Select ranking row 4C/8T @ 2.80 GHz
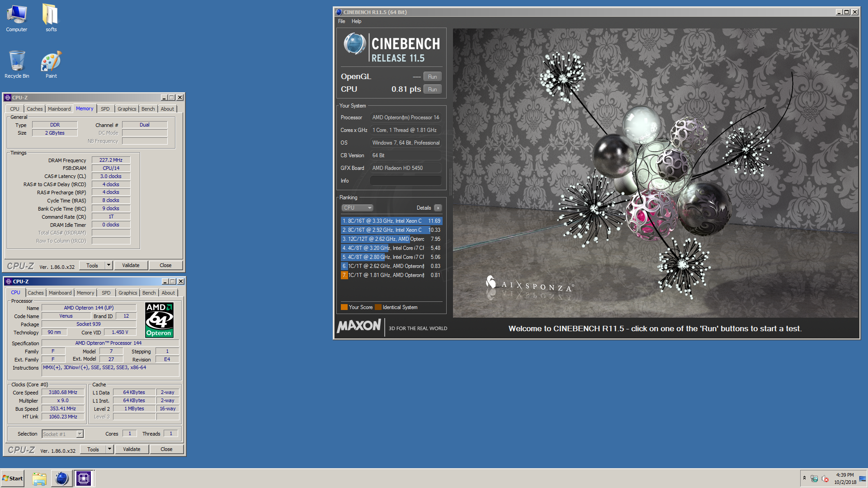 click(392, 257)
